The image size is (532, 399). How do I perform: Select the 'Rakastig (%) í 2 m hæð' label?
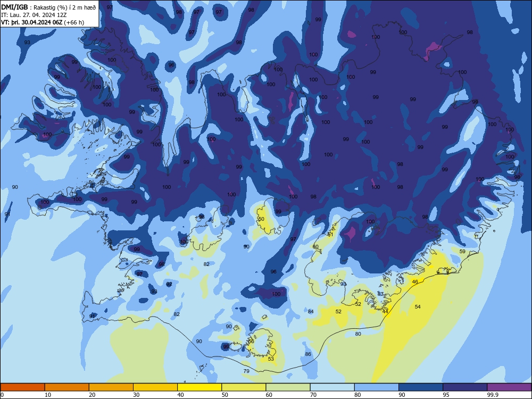65,7
